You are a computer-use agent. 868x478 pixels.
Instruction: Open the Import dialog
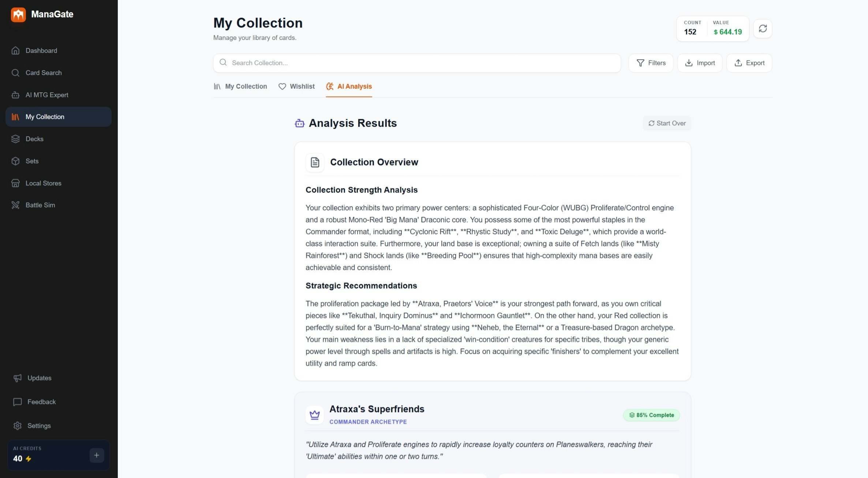coord(700,63)
